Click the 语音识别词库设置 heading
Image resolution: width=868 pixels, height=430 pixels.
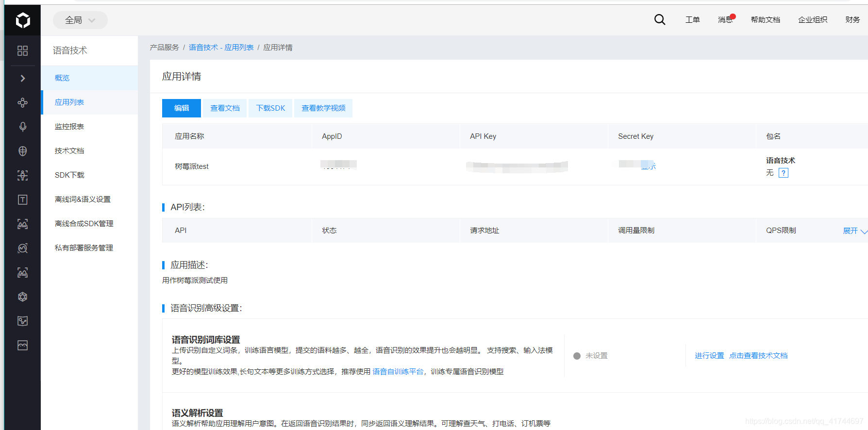[x=206, y=340]
